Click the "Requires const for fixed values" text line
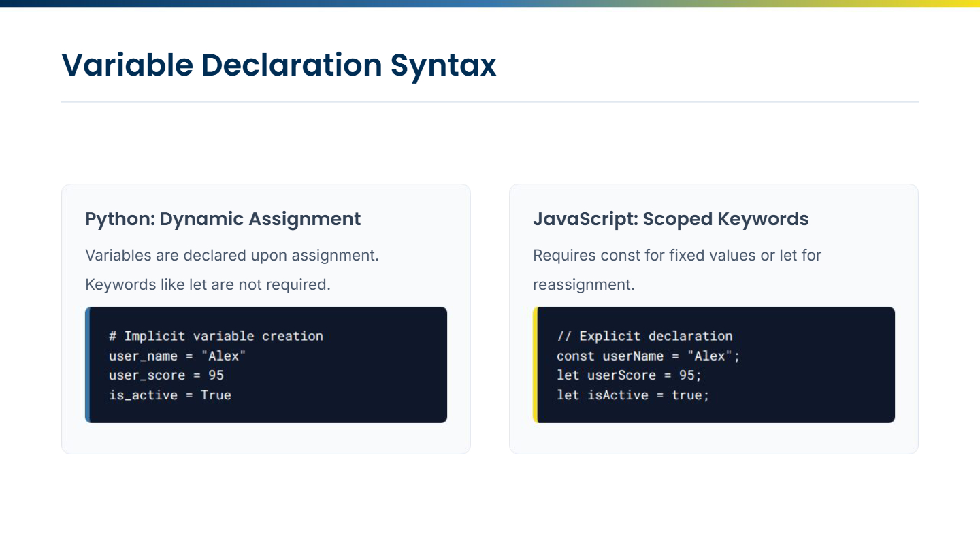This screenshot has width=980, height=551. (x=676, y=256)
